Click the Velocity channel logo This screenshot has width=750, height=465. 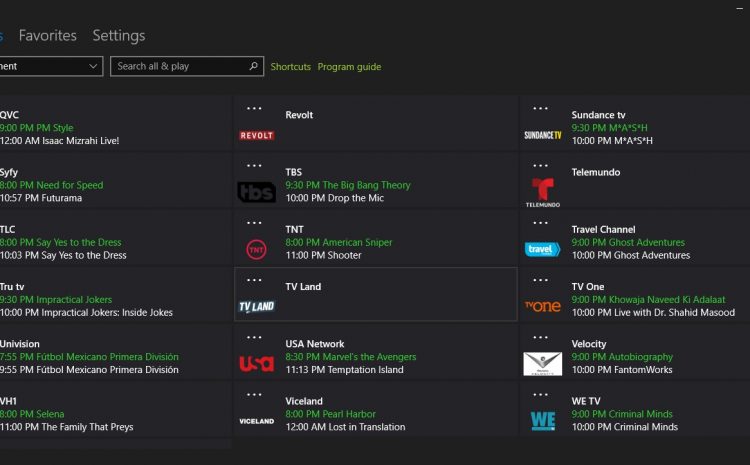(543, 364)
